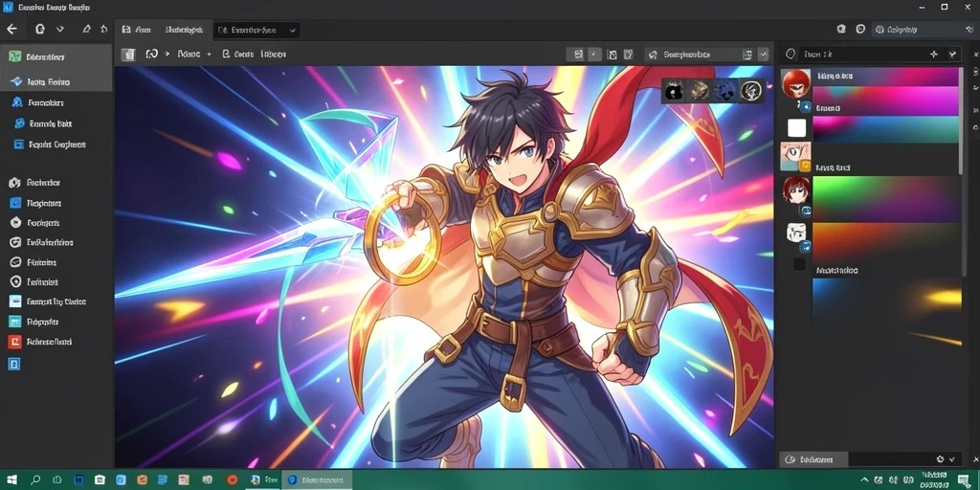Click the right panel's vertical scrollbar
Image resolution: width=980 pixels, height=490 pixels.
click(x=961, y=122)
